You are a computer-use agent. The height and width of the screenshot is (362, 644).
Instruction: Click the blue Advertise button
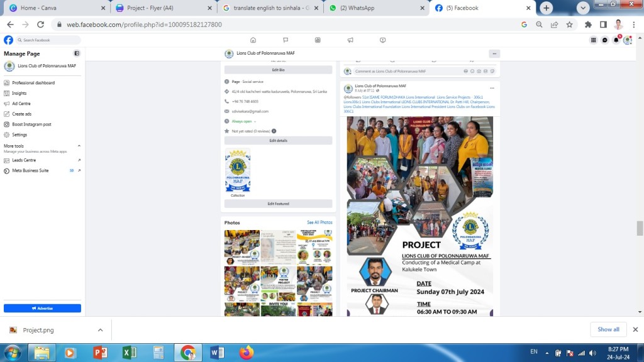tap(42, 308)
